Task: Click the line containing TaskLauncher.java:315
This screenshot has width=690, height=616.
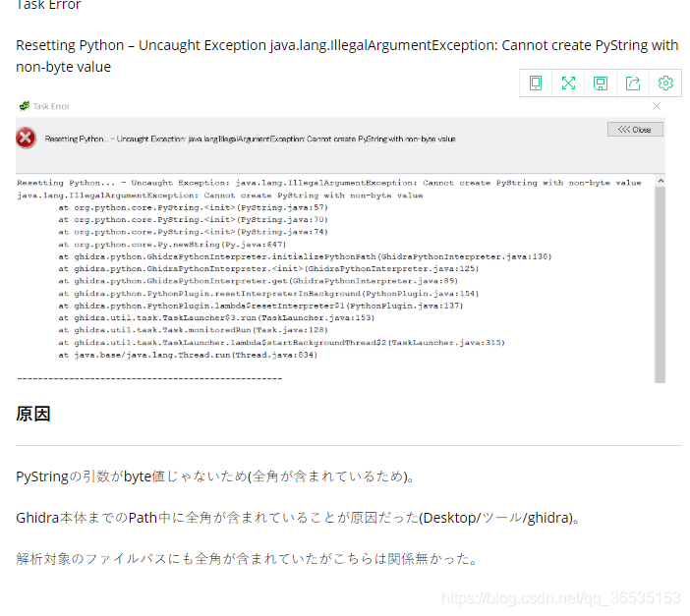Action: pos(282,342)
